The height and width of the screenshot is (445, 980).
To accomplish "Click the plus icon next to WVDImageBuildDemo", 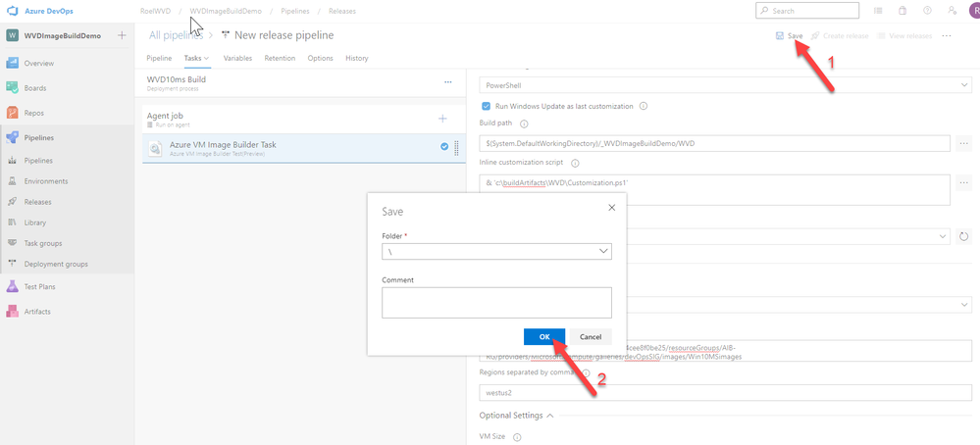I will [122, 35].
